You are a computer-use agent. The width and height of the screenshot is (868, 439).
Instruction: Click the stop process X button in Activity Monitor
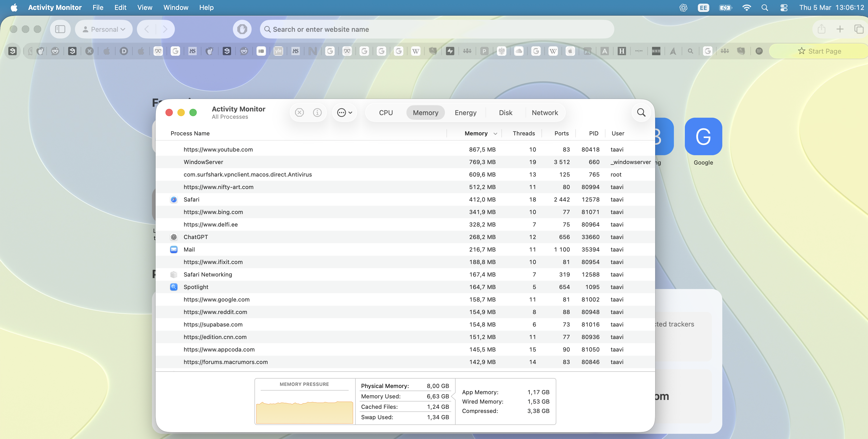point(299,113)
